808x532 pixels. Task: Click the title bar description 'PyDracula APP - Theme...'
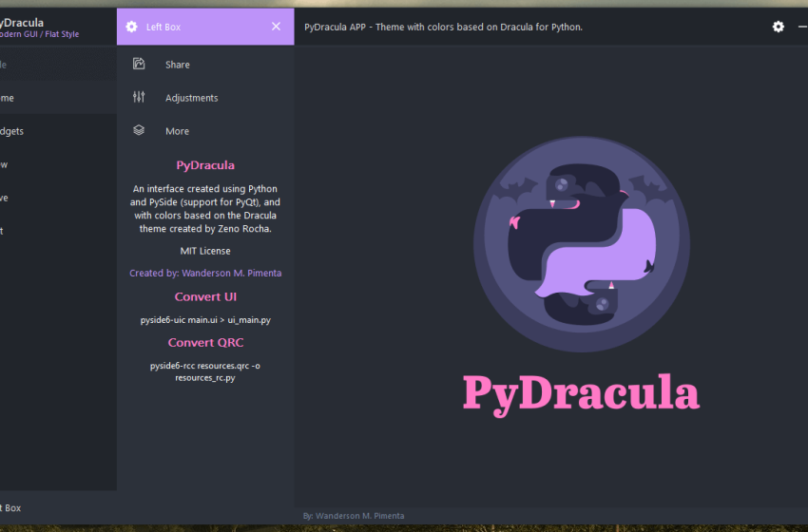click(443, 27)
